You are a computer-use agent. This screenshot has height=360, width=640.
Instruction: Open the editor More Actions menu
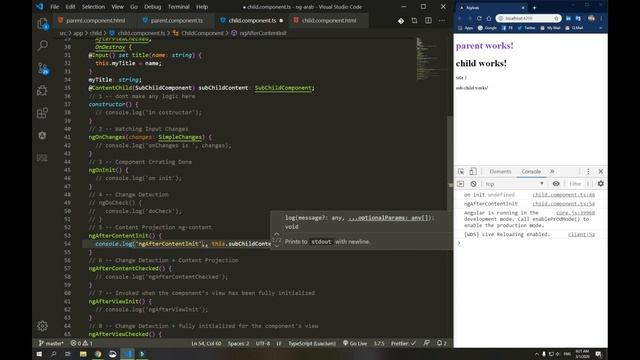pyautogui.click(x=442, y=20)
